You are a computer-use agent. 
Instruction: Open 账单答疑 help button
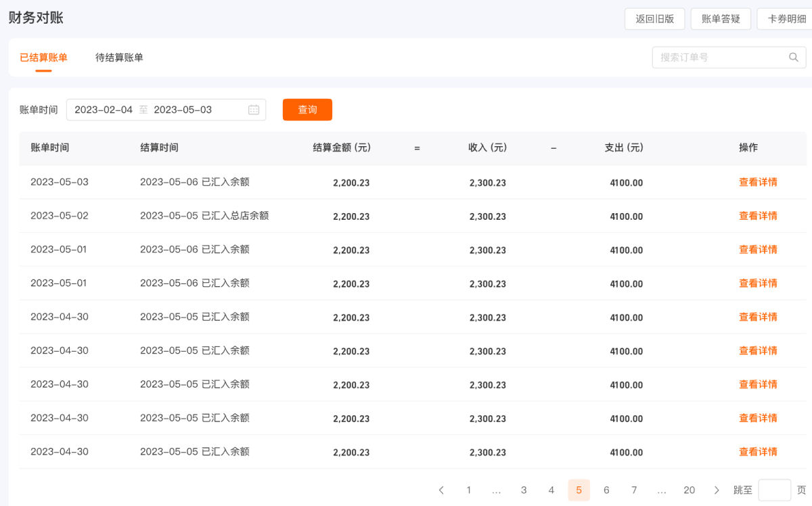[x=721, y=19]
